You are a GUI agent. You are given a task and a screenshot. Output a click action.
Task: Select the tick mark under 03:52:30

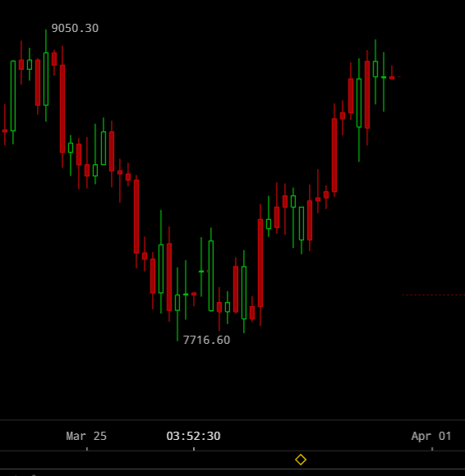point(194,449)
